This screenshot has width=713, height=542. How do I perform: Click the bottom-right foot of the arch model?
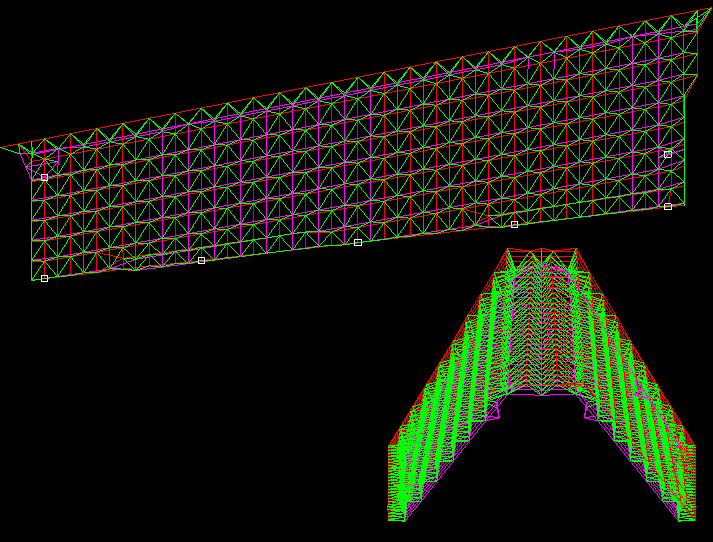pos(686,516)
